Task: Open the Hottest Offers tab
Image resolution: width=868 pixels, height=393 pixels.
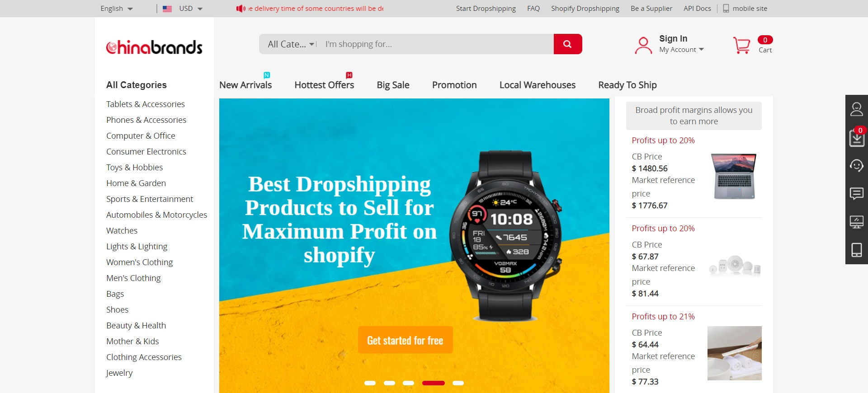Action: 324,85
